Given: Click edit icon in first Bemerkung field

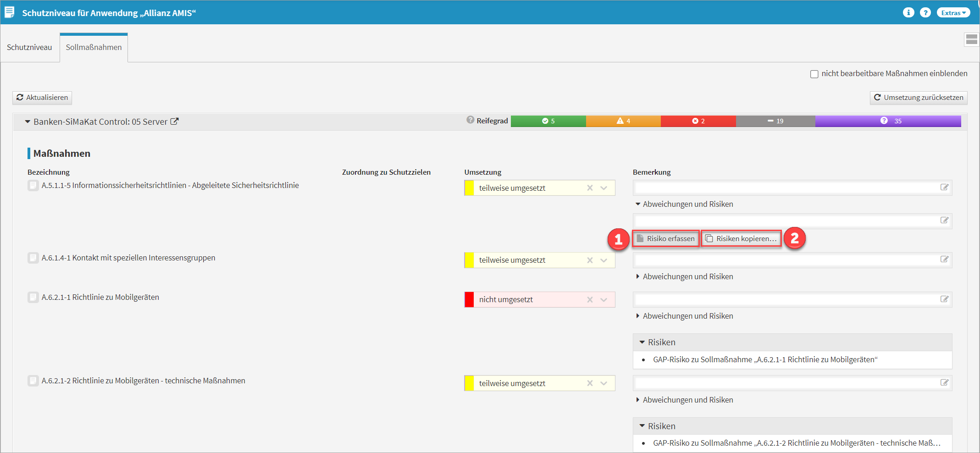Looking at the screenshot, I should 944,187.
